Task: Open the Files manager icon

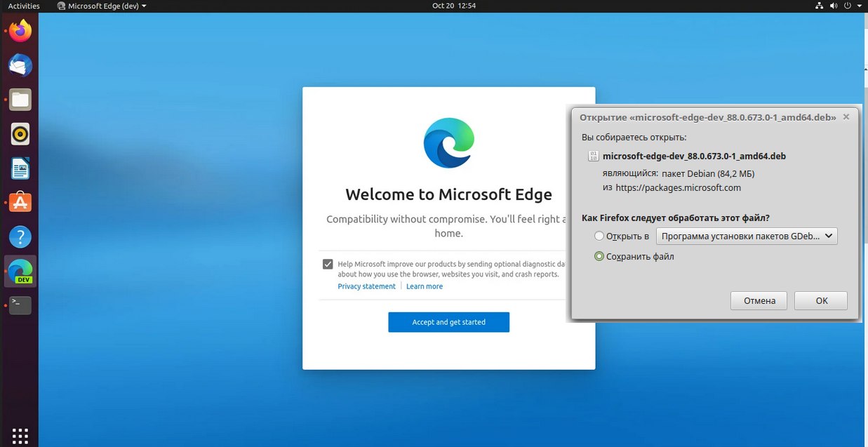Action: coord(20,100)
